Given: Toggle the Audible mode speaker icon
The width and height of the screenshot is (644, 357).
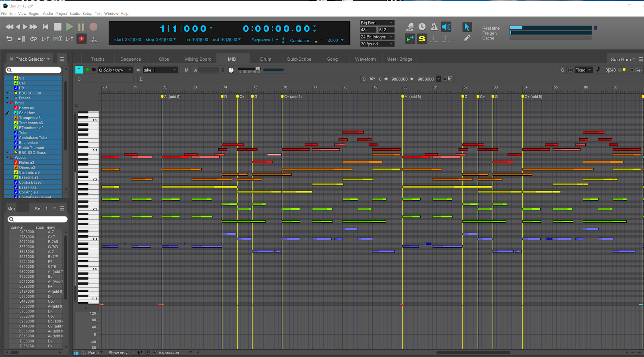Looking at the screenshot, I should point(446,27).
